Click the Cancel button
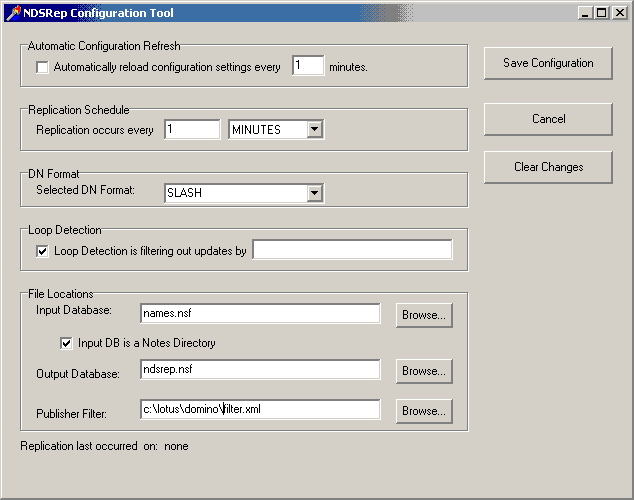Viewport: 634px width, 500px height. pyautogui.click(x=548, y=119)
